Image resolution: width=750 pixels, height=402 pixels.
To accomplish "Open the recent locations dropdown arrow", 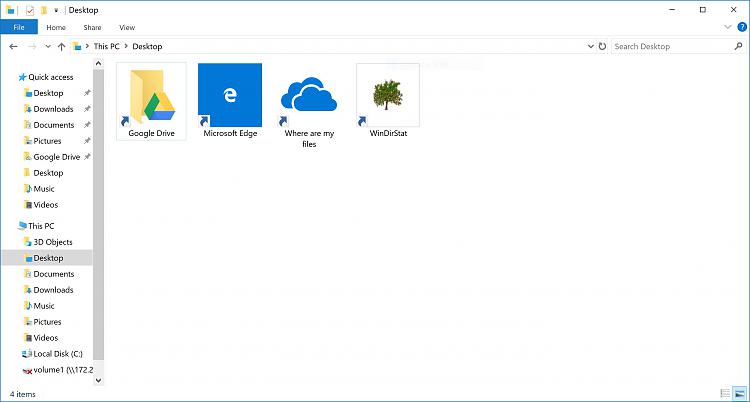I will point(47,46).
